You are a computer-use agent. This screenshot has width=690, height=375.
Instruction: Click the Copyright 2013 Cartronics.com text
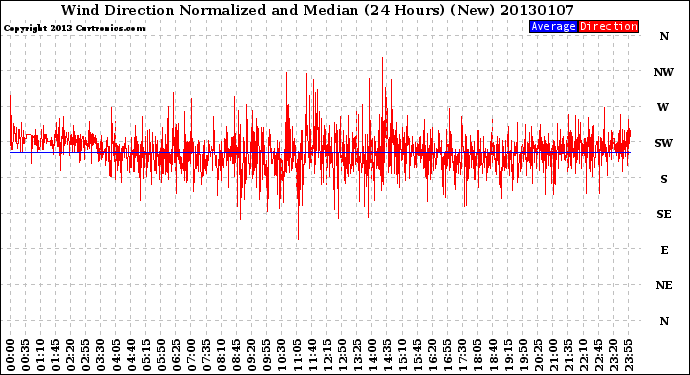coord(74,28)
